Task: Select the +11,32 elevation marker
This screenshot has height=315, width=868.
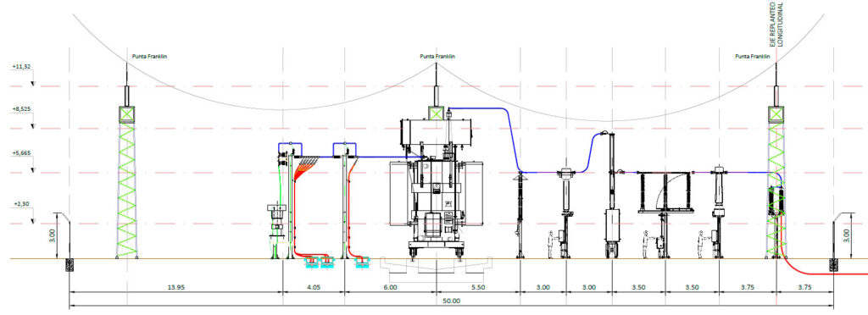Action: pos(20,66)
